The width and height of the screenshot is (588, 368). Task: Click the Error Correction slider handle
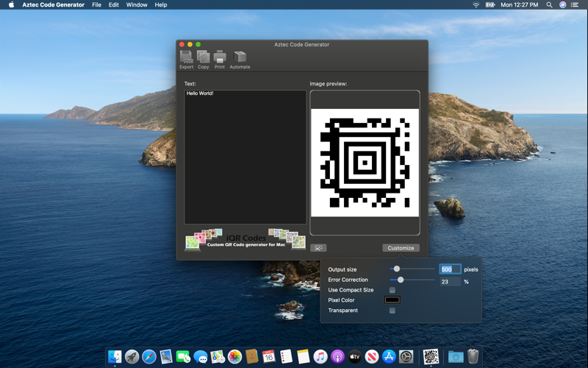pyautogui.click(x=401, y=280)
